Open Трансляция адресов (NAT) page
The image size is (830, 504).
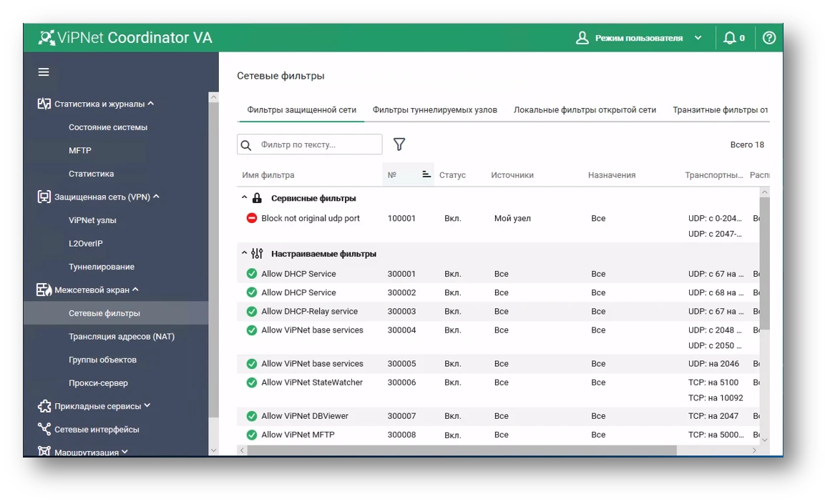(x=121, y=336)
